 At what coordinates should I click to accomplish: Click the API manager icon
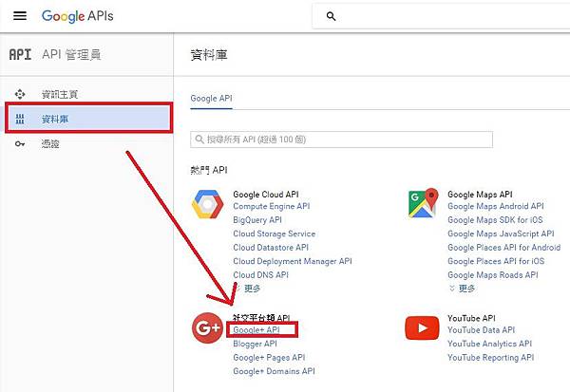tap(20, 54)
